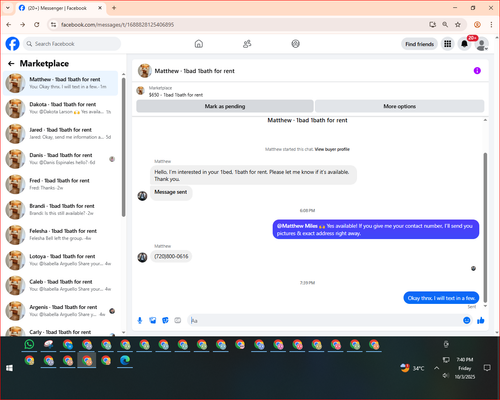Open the Fred conversation
The height and width of the screenshot is (400, 500).
tap(61, 184)
